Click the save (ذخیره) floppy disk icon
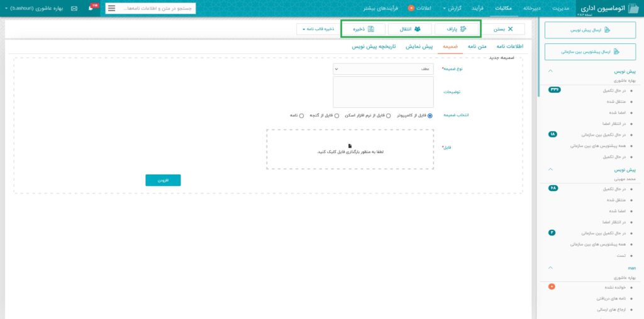 pyautogui.click(x=371, y=29)
